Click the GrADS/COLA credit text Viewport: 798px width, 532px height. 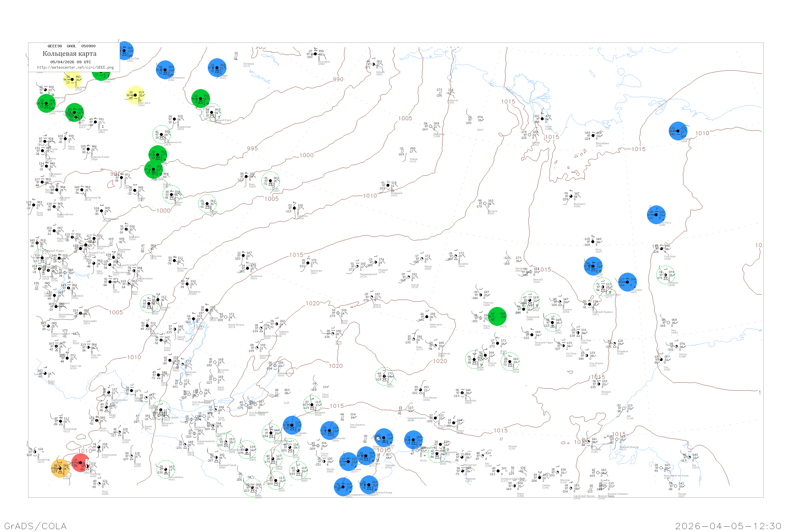point(35,526)
